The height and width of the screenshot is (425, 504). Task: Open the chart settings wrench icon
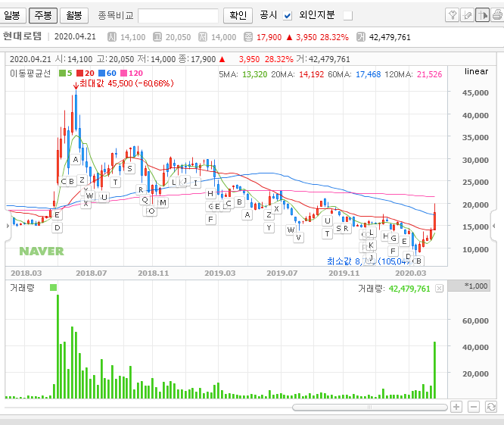coord(452,15)
